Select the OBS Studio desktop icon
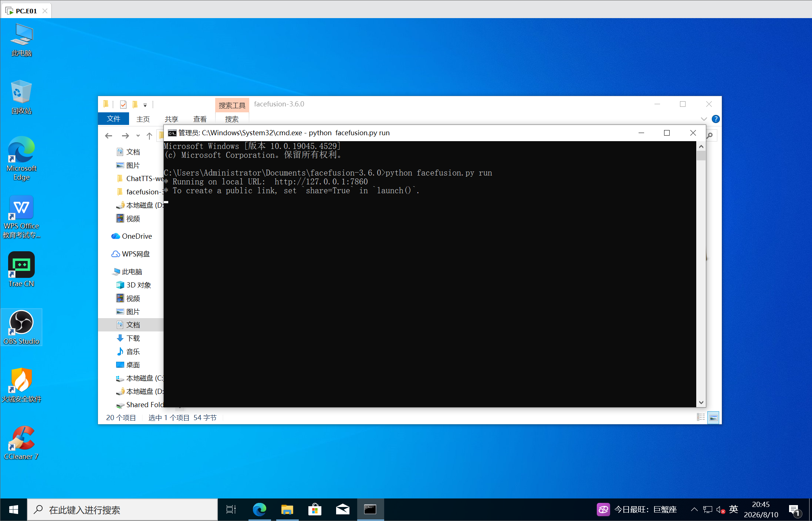The image size is (812, 521). coord(21,327)
